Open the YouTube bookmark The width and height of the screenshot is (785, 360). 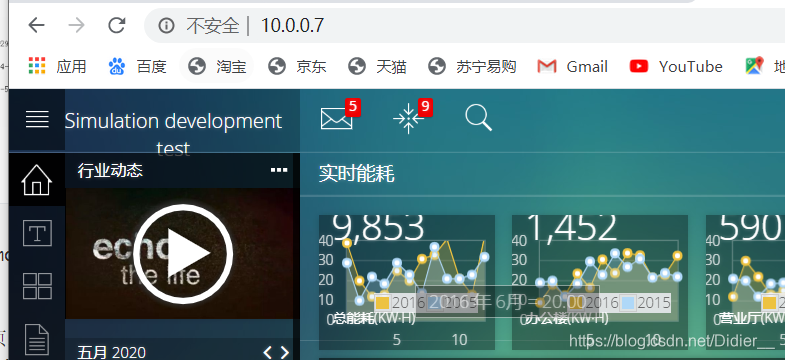click(x=676, y=66)
